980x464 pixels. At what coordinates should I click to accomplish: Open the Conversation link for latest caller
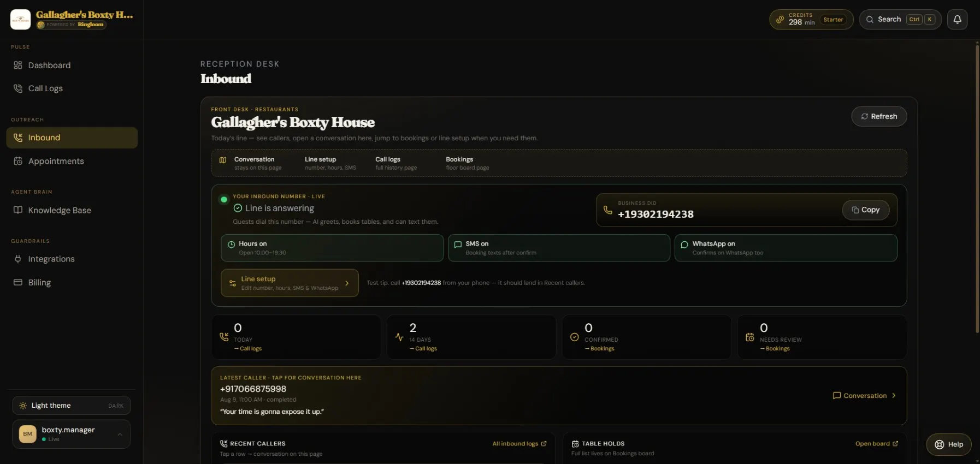pos(865,396)
